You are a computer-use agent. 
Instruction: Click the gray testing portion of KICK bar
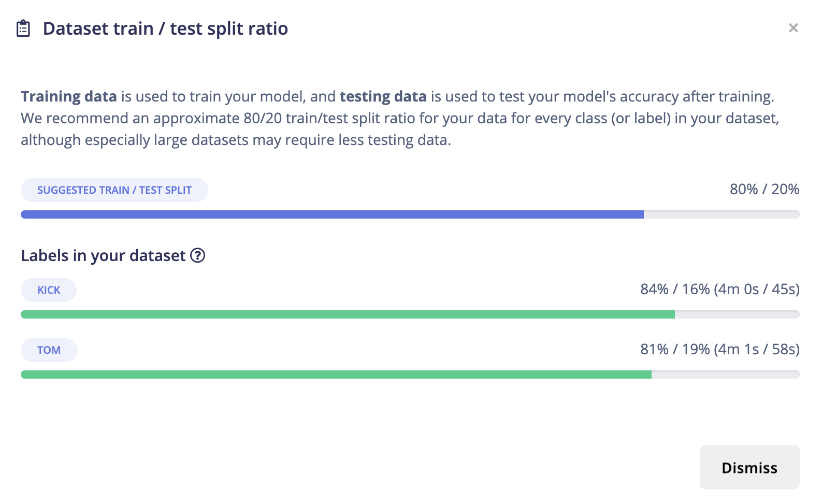(x=737, y=314)
